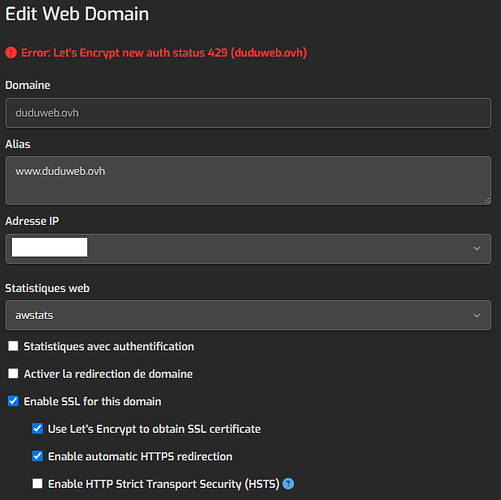Disable automatic HTTPS redirection checkbox

click(37, 456)
